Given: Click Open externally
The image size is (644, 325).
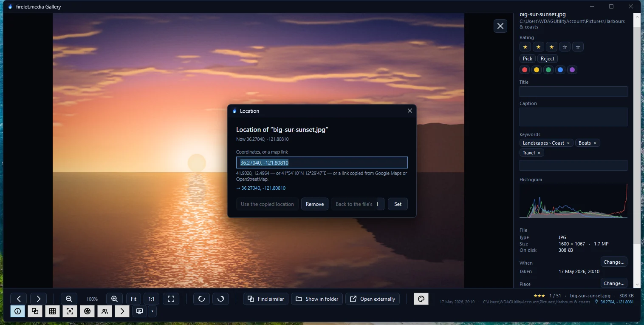Looking at the screenshot, I should pos(373,299).
